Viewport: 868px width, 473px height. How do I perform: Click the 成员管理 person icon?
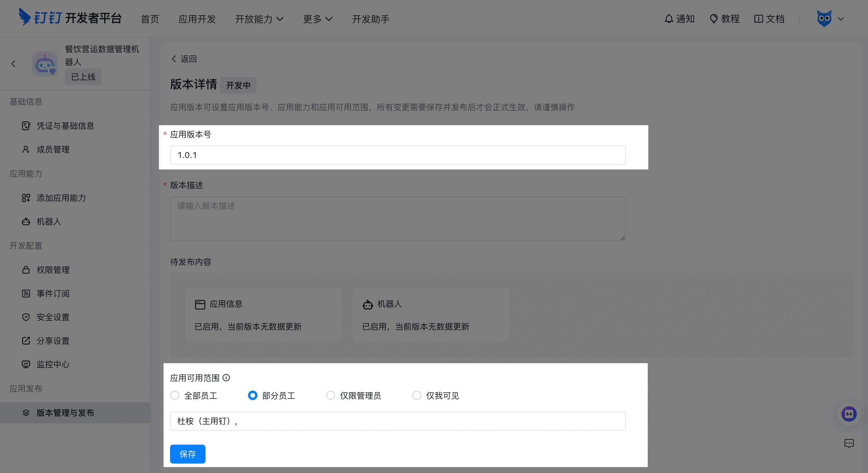click(x=26, y=149)
